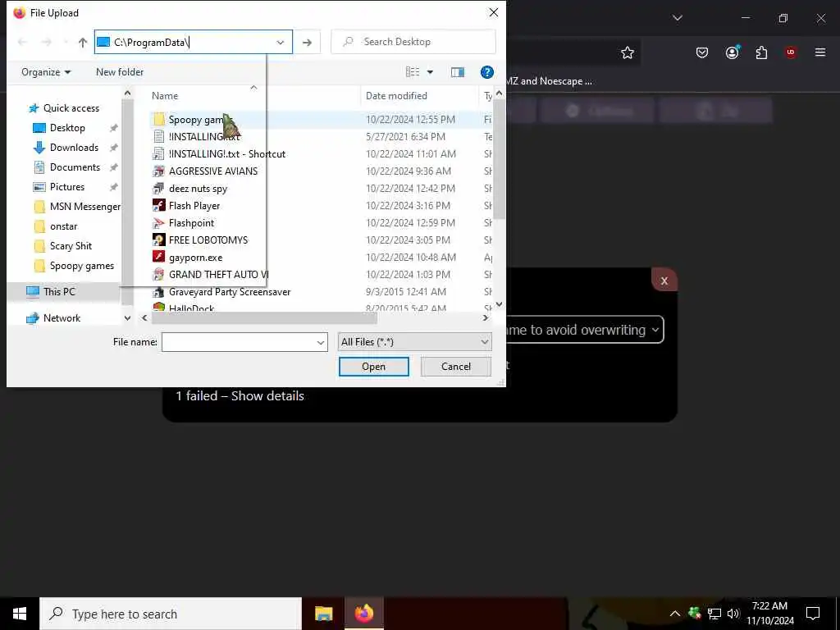The image size is (840, 630).
Task: Open Spoopy games folder in sidebar
Action: tap(81, 266)
